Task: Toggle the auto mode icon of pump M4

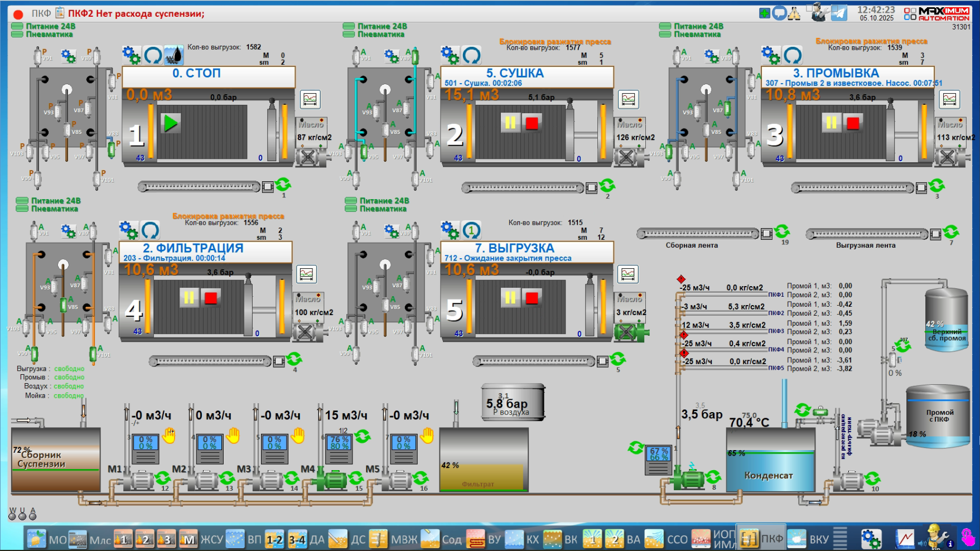Action: pyautogui.click(x=363, y=436)
